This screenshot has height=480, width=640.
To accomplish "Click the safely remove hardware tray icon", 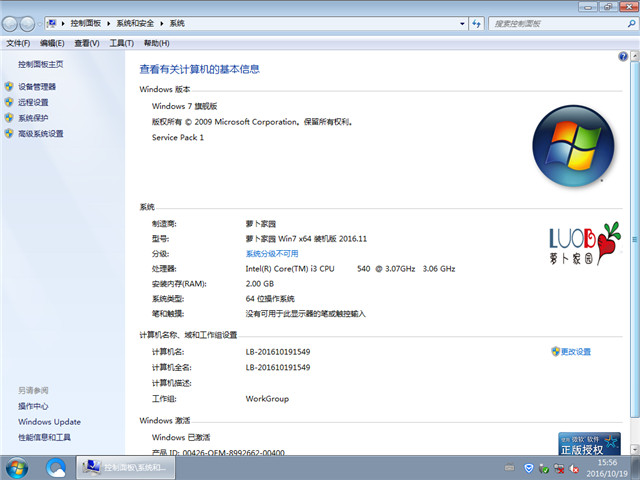I will pos(544,468).
